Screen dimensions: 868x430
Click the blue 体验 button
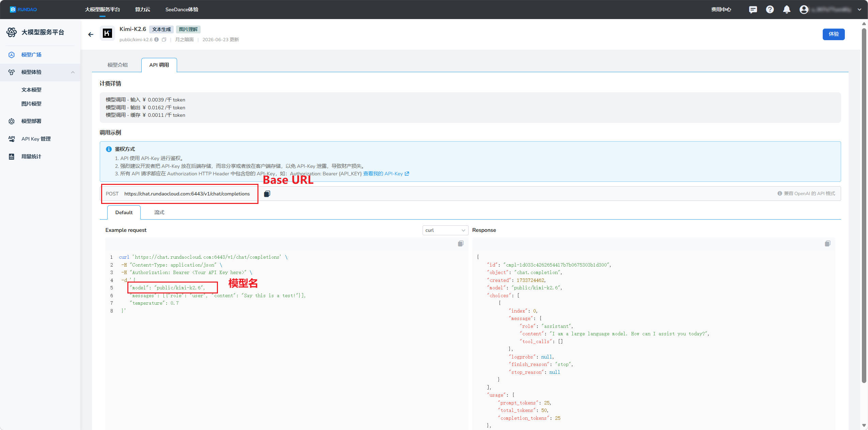[x=834, y=34]
